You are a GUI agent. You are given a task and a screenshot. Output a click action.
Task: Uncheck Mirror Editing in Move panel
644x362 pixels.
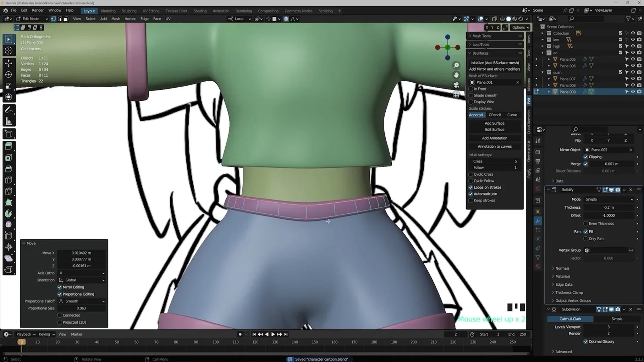(x=60, y=287)
